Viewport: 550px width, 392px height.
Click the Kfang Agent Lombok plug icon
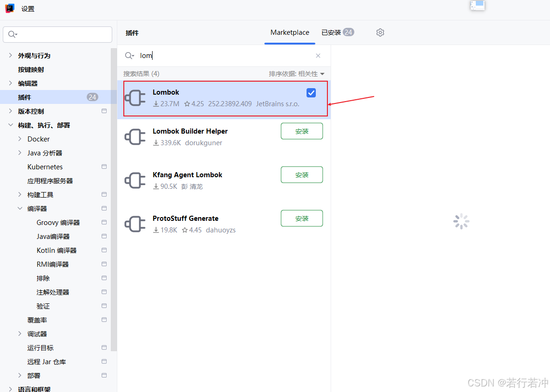[x=135, y=180]
